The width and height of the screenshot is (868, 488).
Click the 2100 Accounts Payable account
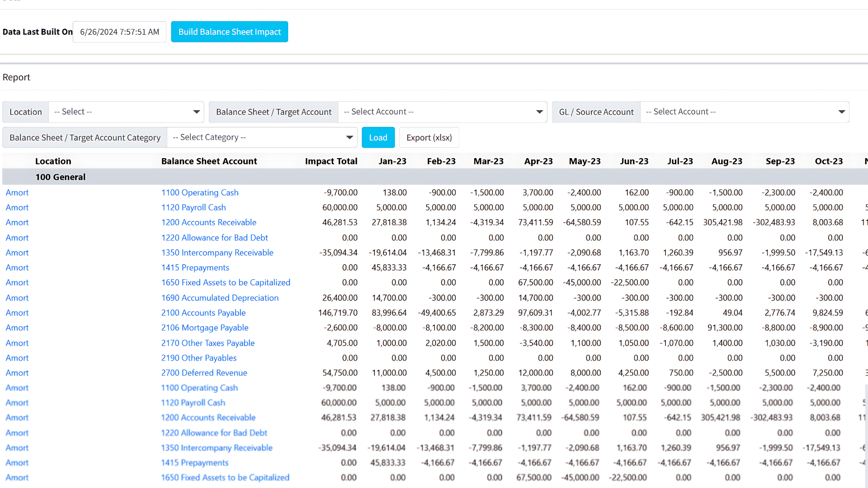click(203, 313)
